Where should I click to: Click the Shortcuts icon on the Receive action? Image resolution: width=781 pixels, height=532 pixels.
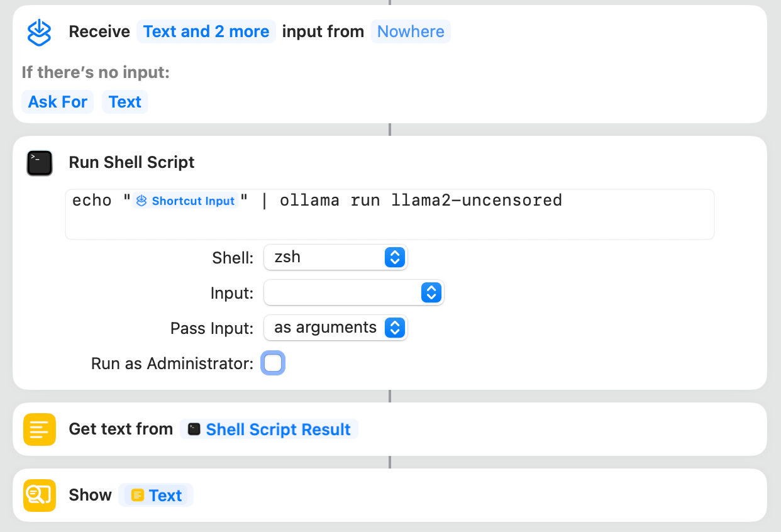tap(39, 31)
